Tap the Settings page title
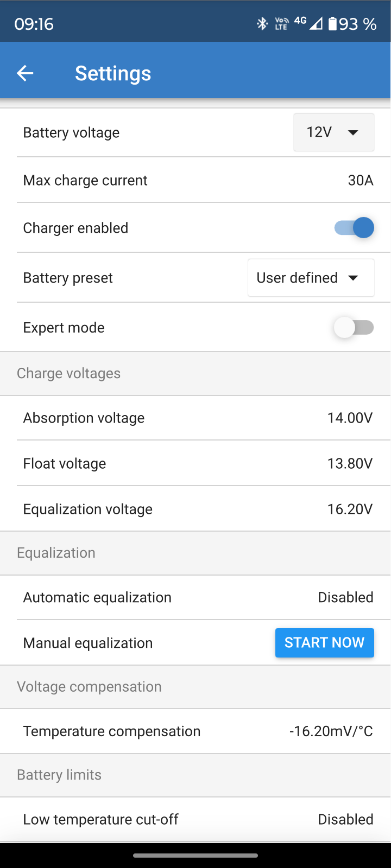Viewport: 391px width, 868px height. pyautogui.click(x=113, y=73)
